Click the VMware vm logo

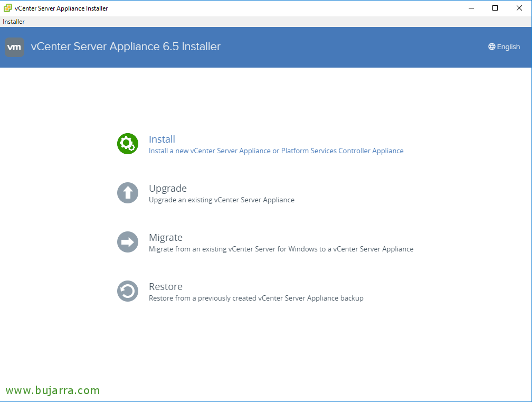coord(14,47)
